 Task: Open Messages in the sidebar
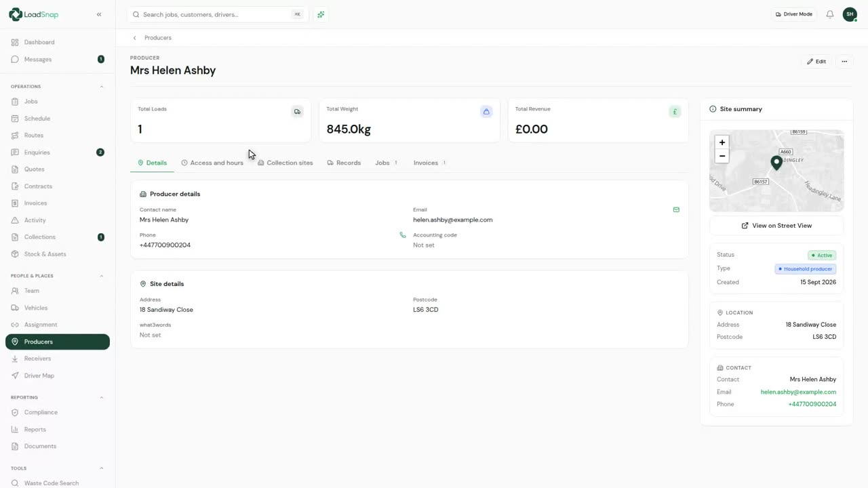(58, 60)
